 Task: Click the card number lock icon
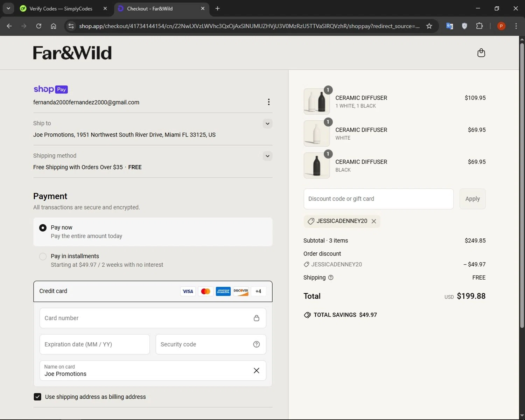tap(256, 318)
